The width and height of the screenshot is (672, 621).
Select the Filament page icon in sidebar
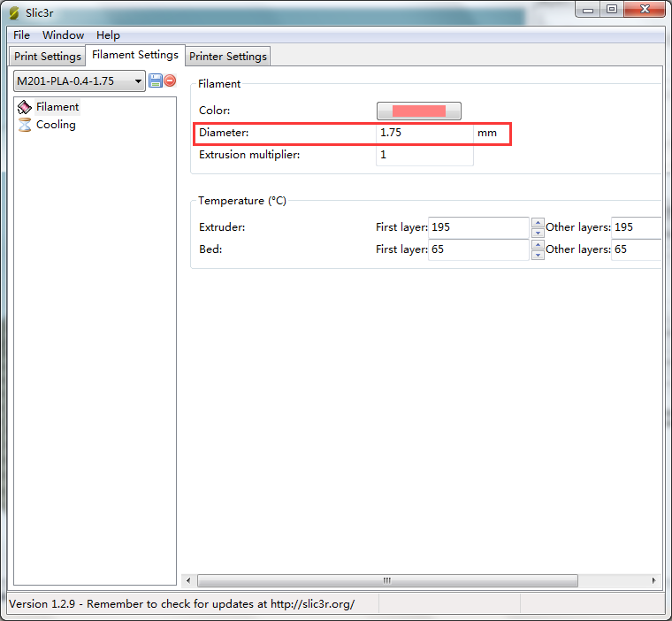pos(25,107)
